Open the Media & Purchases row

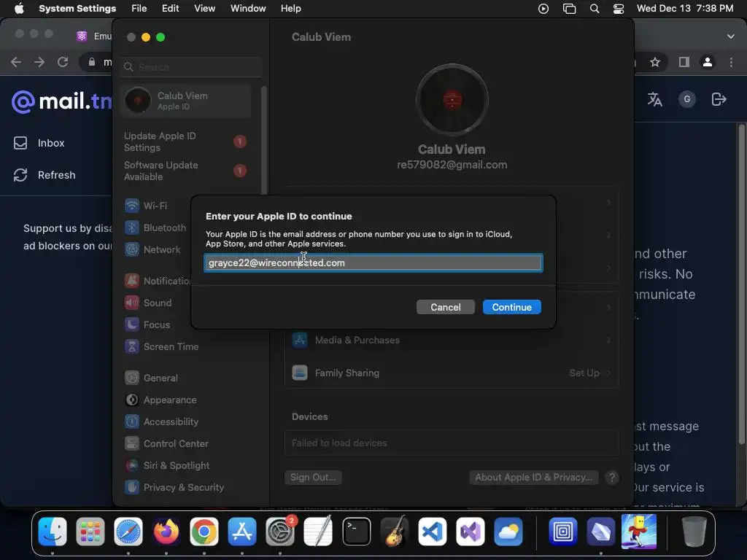click(x=452, y=340)
